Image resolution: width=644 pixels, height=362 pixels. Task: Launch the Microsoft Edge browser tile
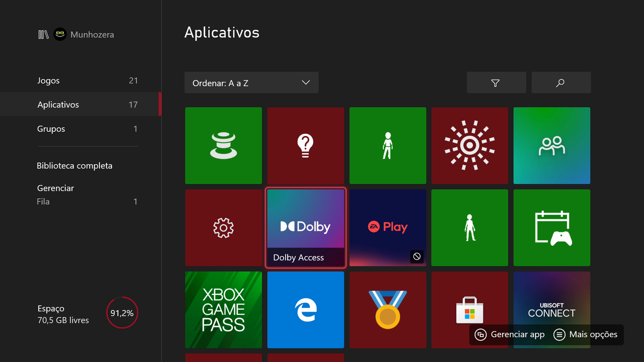pos(306,310)
